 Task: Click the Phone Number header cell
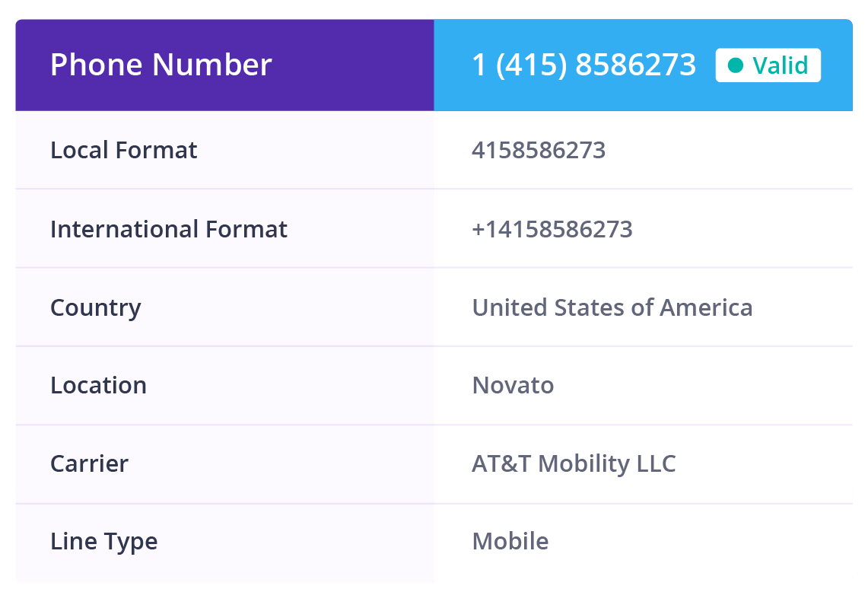224,65
